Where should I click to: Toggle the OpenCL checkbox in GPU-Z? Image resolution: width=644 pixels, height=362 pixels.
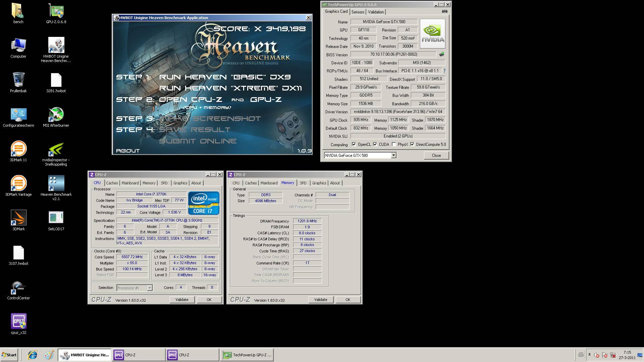tap(354, 144)
